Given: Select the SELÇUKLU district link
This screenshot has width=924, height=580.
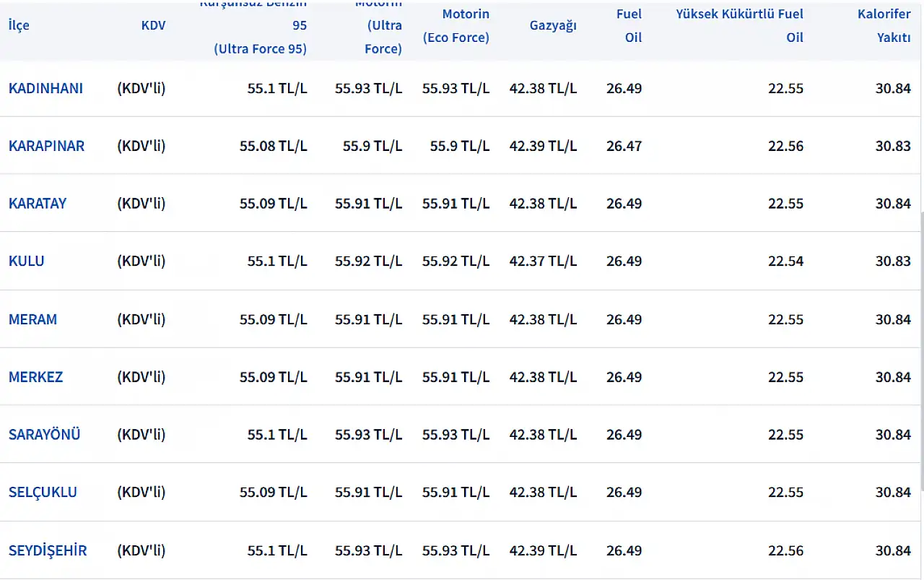Looking at the screenshot, I should (x=43, y=493).
